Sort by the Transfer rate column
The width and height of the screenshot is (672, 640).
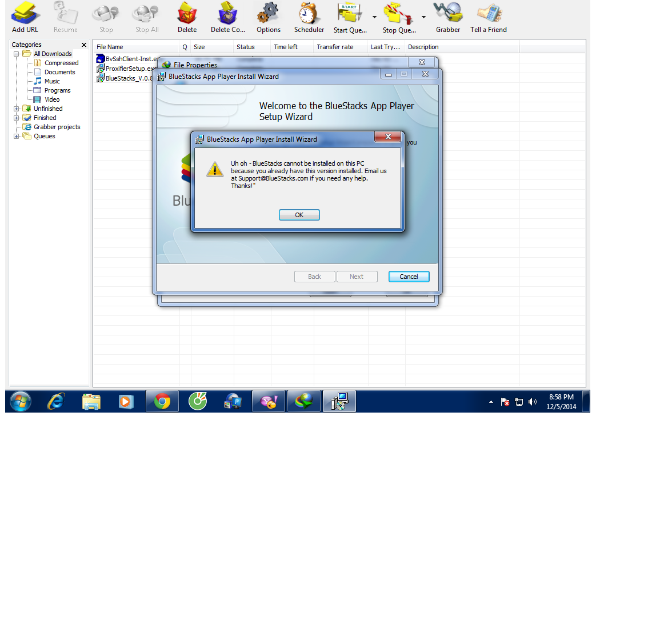[x=341, y=47]
